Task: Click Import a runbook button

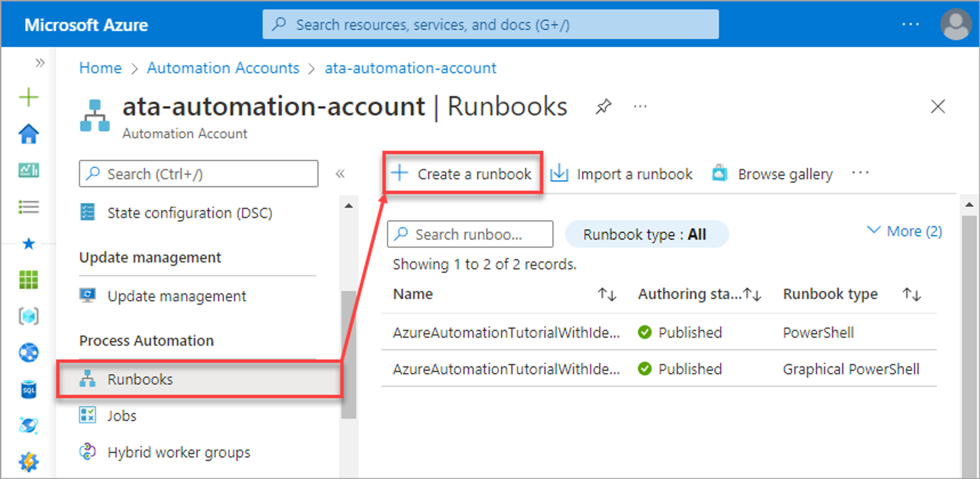Action: tap(621, 174)
